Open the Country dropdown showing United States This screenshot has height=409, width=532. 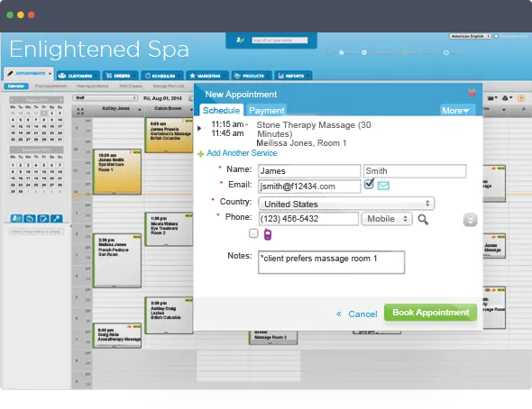(x=346, y=204)
